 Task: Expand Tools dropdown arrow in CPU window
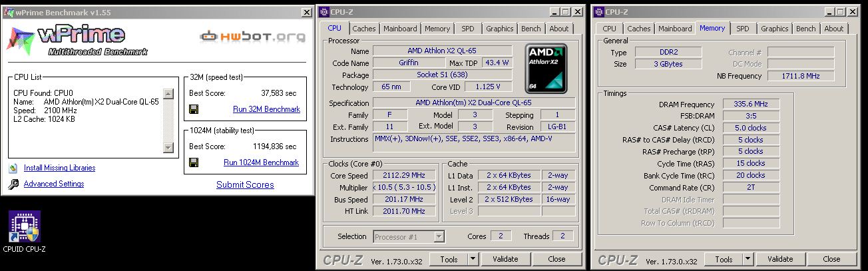pyautogui.click(x=472, y=259)
